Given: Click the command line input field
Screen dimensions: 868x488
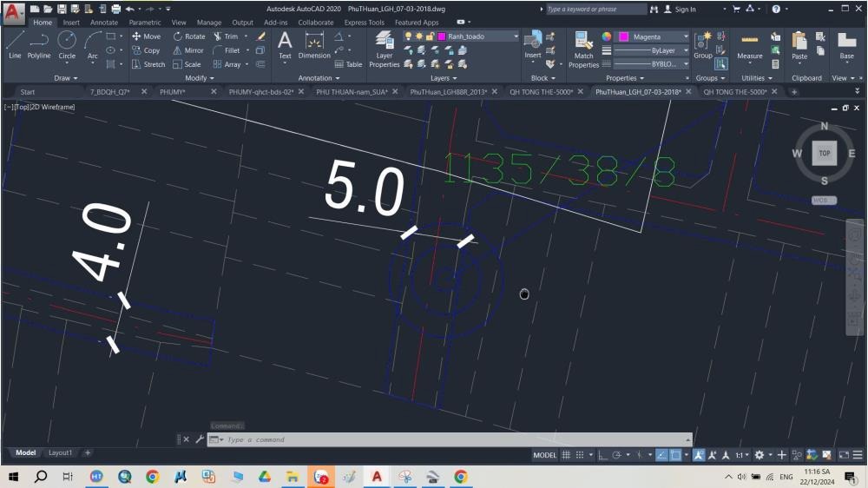Looking at the screenshot, I should point(450,440).
